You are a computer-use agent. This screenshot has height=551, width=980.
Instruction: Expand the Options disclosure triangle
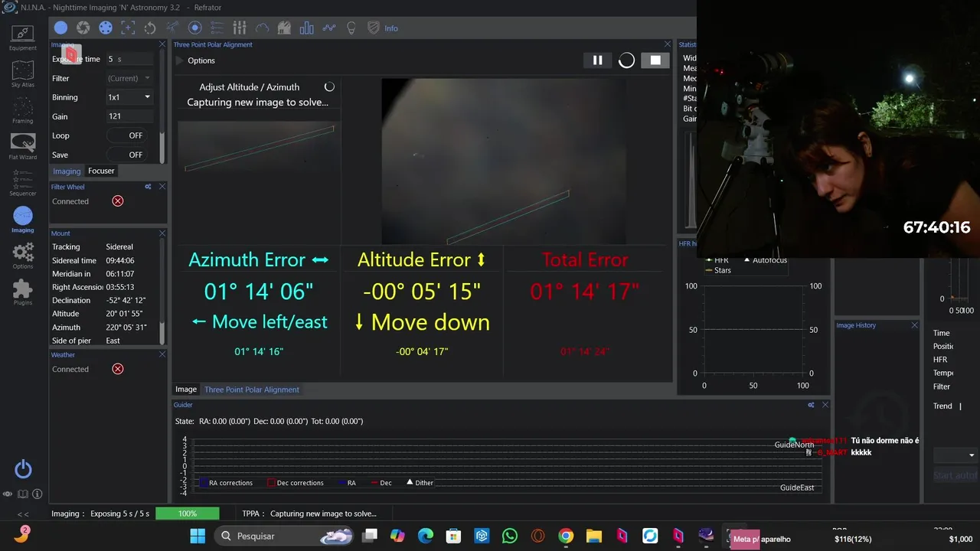pyautogui.click(x=181, y=60)
